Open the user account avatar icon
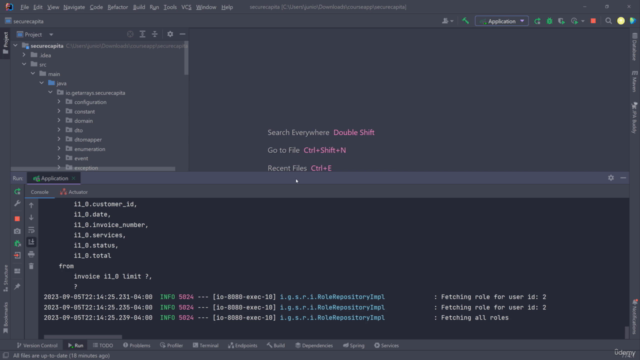640x360 pixels. tap(621, 21)
